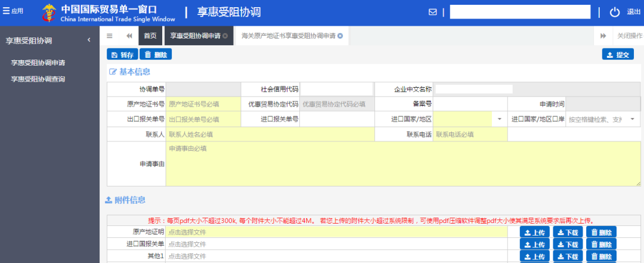The height and width of the screenshot is (263, 644).
Task: Click the power logout icon
Action: pos(615,13)
